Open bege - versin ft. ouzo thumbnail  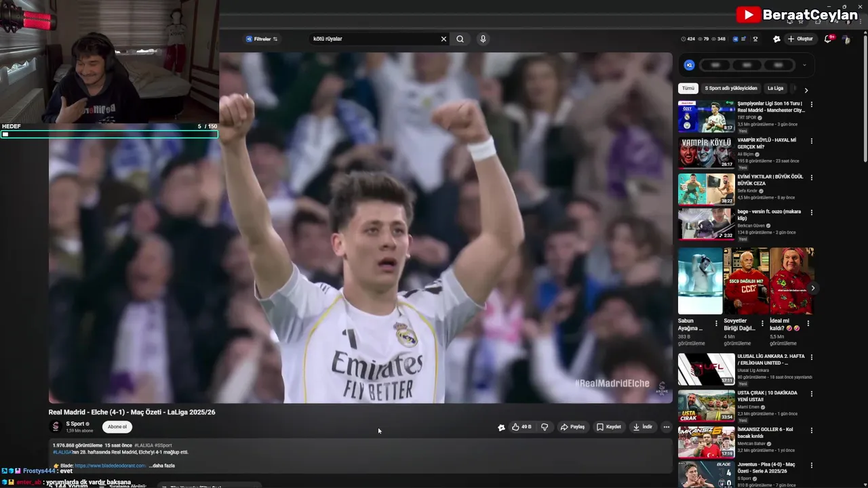tap(706, 224)
